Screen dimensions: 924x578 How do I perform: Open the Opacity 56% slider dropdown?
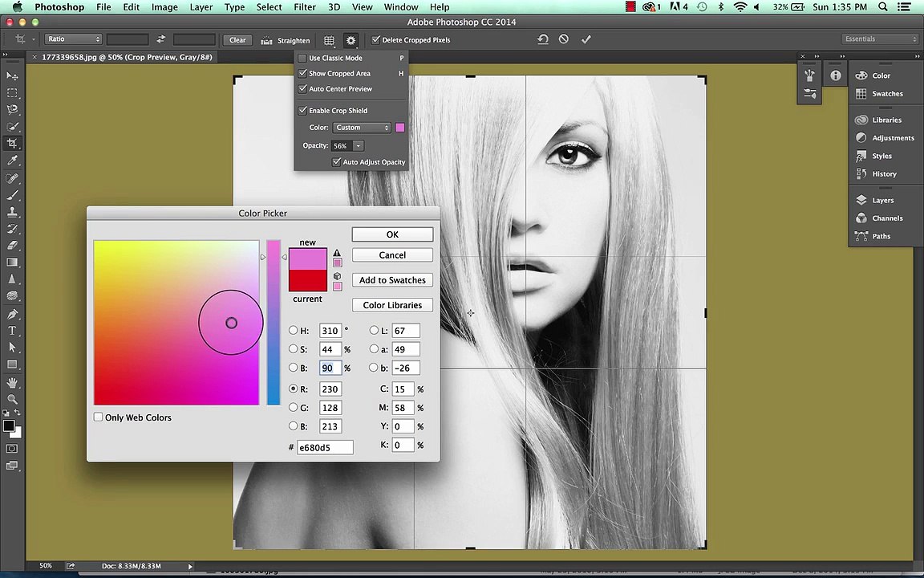(359, 145)
